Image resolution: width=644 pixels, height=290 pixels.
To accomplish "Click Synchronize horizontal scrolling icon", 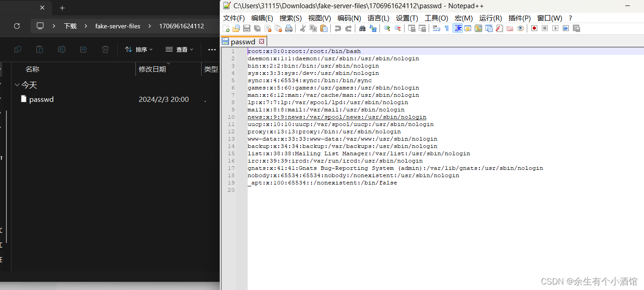I will coord(422,28).
